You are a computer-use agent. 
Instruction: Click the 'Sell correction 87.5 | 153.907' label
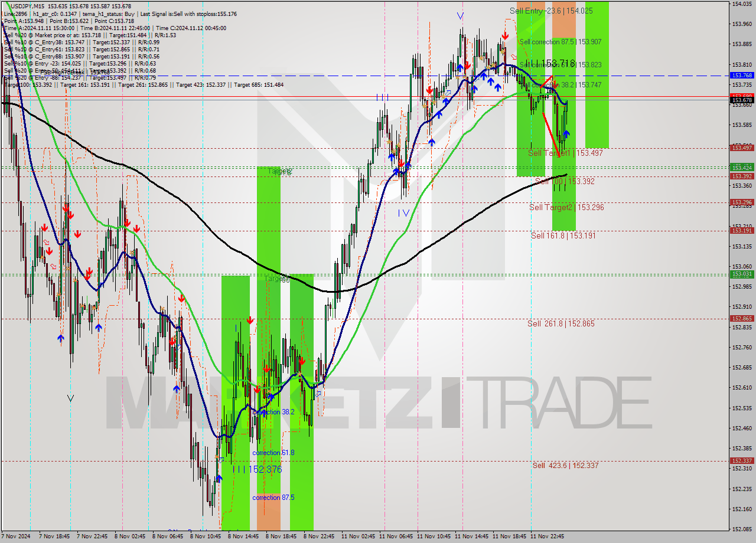tap(560, 42)
